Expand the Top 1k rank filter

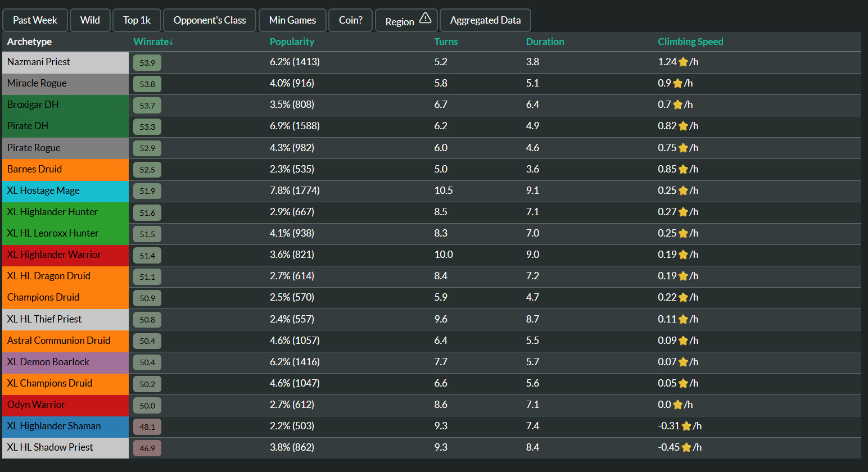137,20
